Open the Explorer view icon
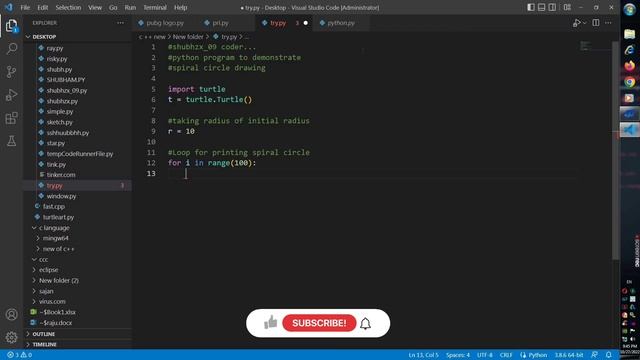Viewport: 640px width, 360px height. click(x=11, y=26)
